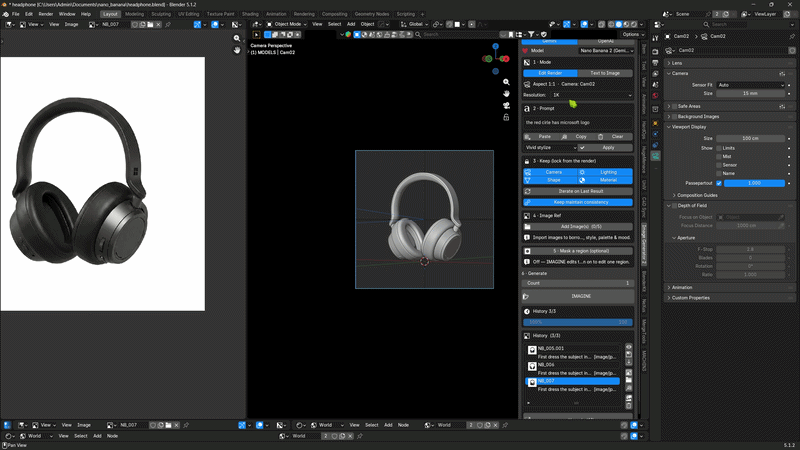Enable the Sensor checkbox
This screenshot has height=450, width=800.
pos(719,165)
